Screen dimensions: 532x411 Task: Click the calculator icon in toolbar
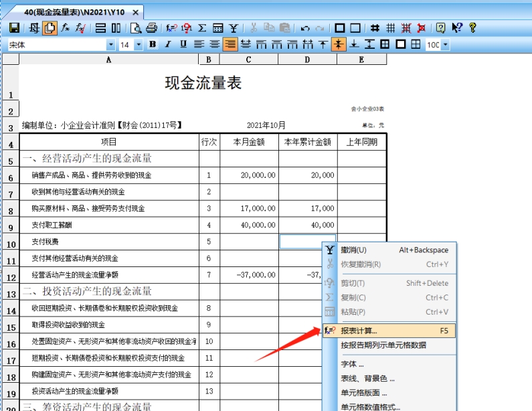tap(217, 28)
